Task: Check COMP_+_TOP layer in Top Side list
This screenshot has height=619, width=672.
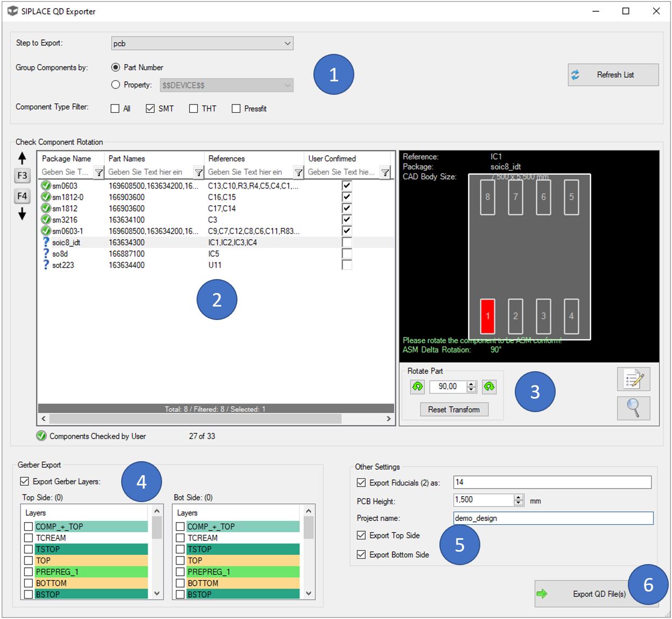Action: (x=29, y=526)
